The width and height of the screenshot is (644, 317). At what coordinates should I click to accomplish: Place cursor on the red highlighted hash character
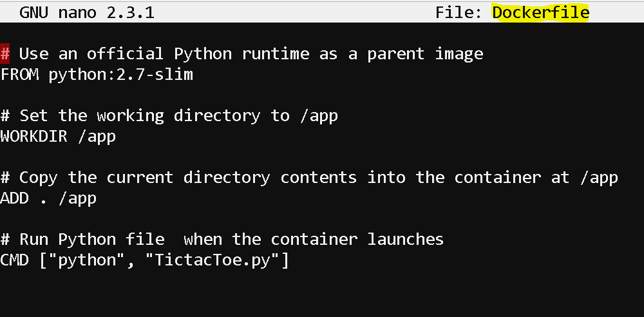click(x=5, y=54)
